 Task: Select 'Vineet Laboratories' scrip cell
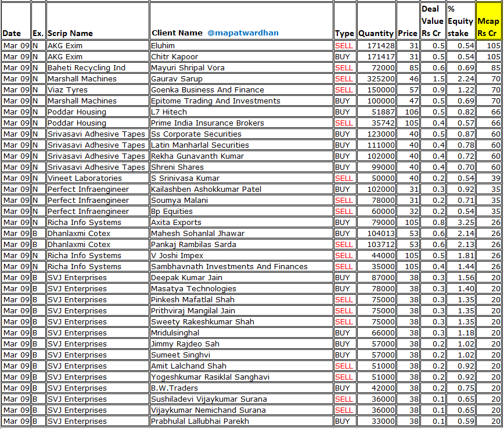[98, 178]
